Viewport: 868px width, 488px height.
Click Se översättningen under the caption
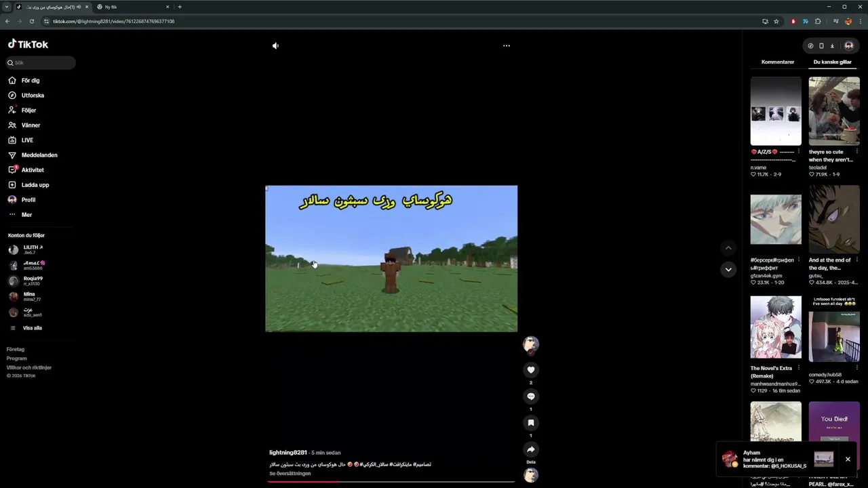(290, 473)
